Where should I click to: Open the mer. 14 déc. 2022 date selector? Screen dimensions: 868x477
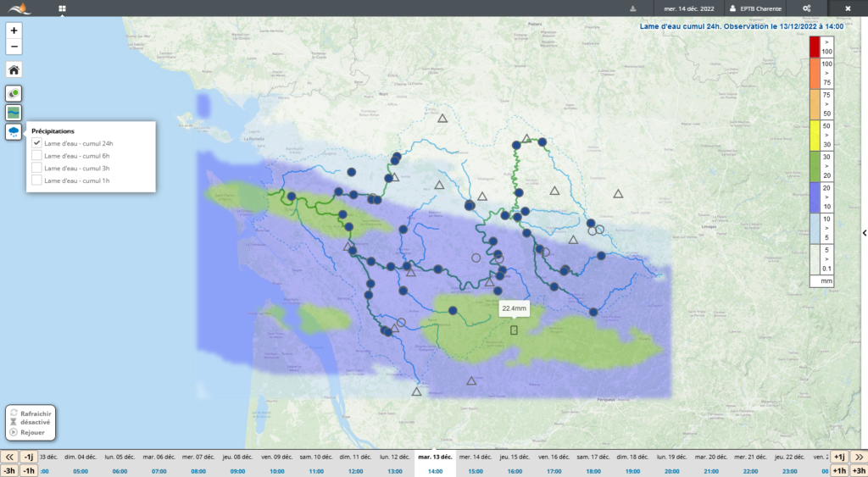tap(688, 8)
